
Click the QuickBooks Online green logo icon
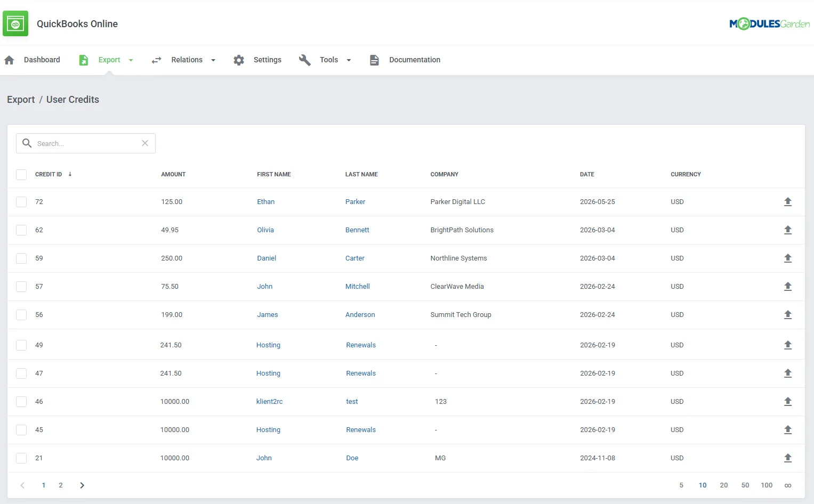point(15,23)
